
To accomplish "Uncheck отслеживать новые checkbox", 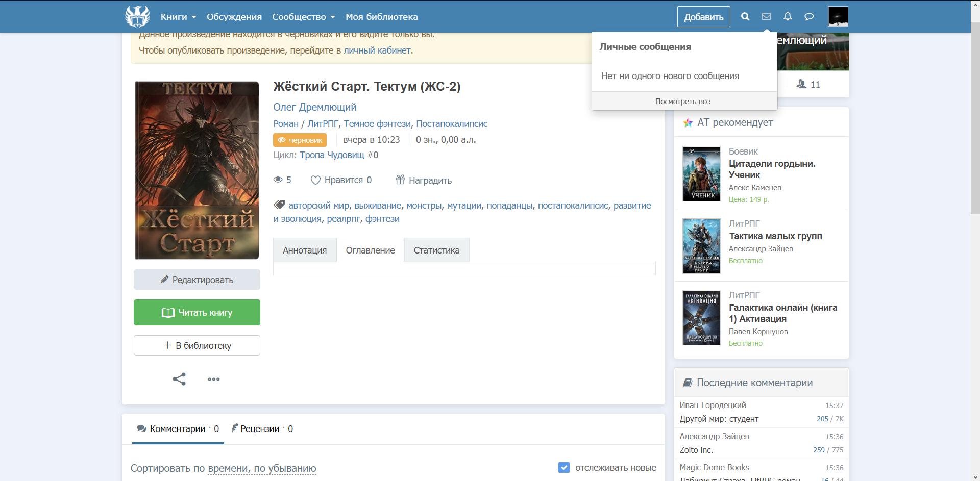I will point(564,467).
